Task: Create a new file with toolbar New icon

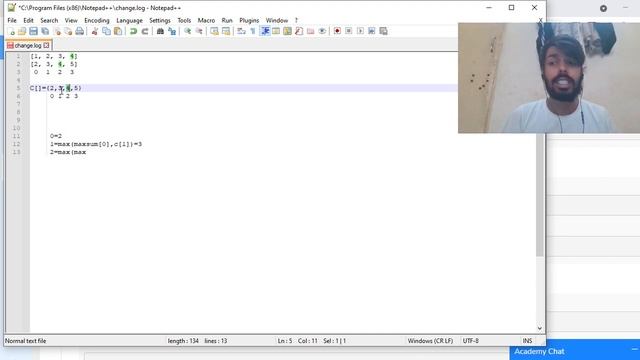Action: pyautogui.click(x=11, y=31)
